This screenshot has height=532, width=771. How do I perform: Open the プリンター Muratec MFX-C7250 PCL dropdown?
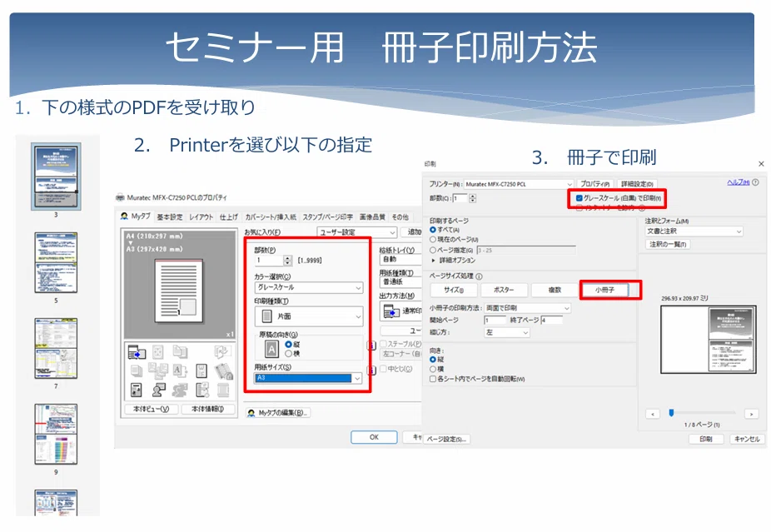coord(519,184)
